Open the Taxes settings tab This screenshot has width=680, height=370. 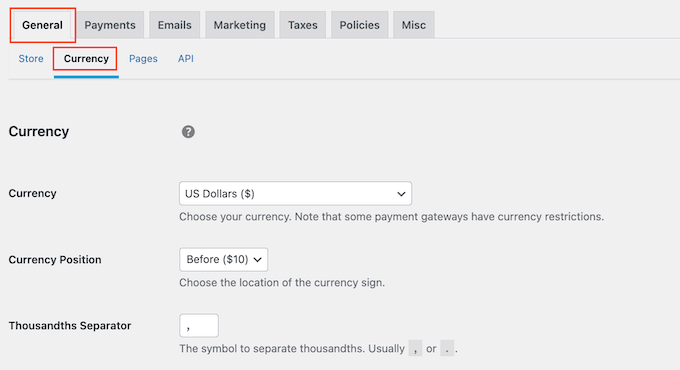point(303,25)
